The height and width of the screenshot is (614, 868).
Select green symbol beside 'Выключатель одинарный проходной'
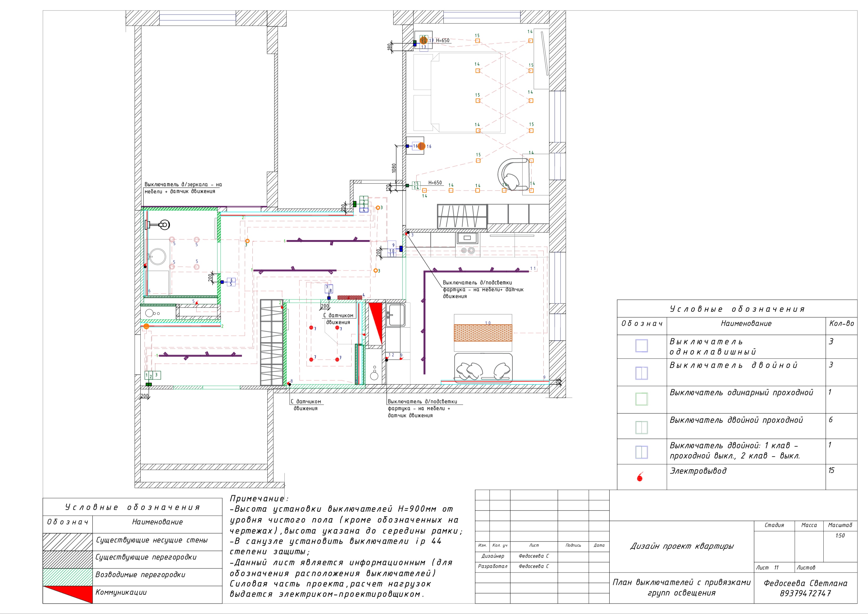pyautogui.click(x=642, y=399)
